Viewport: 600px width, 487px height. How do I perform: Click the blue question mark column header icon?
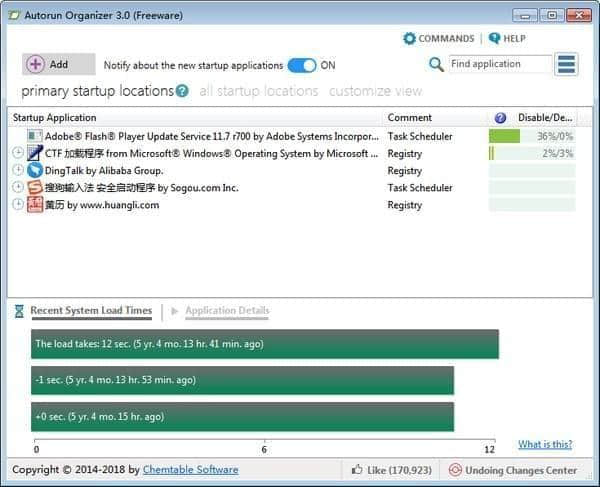coord(500,118)
